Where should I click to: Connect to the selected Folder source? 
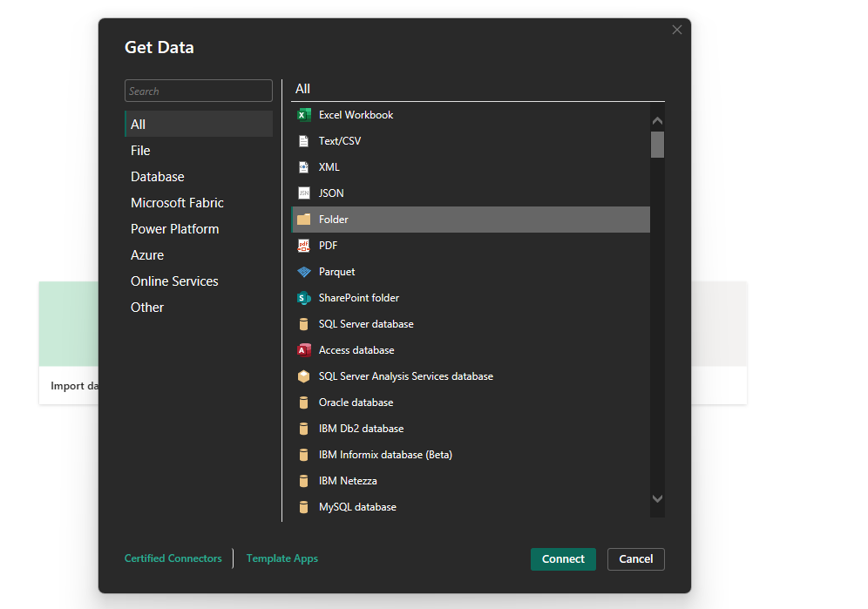563,558
